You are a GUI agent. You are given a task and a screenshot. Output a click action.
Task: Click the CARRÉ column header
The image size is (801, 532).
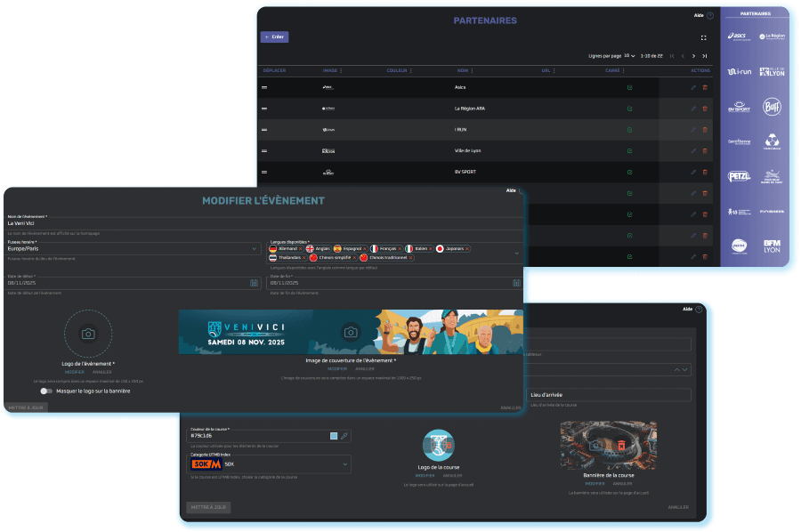pos(612,70)
